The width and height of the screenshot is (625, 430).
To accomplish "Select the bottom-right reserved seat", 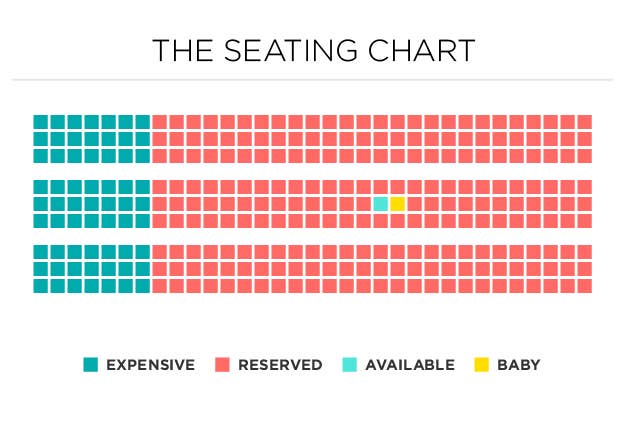I will coord(585,286).
